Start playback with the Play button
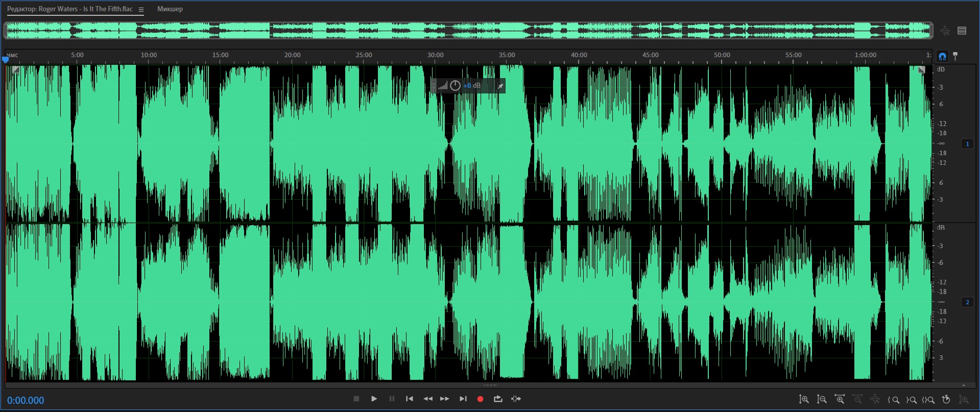980x412 pixels. click(374, 399)
